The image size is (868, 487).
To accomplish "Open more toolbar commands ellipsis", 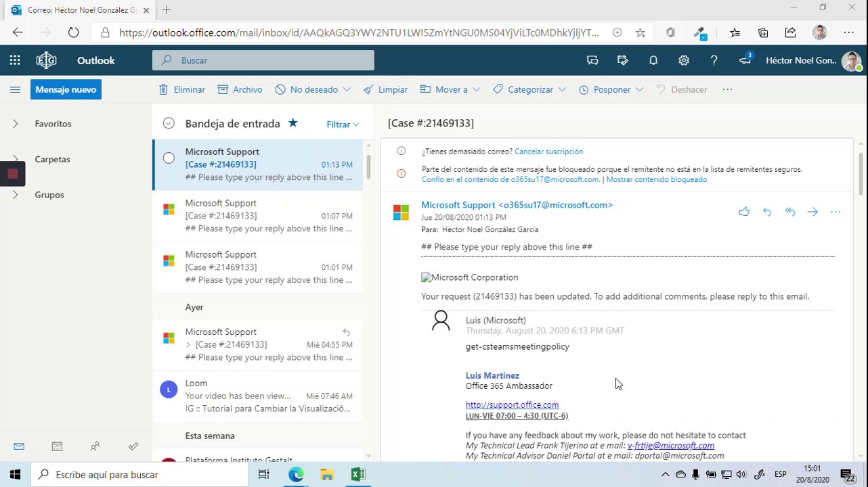I will pos(727,89).
